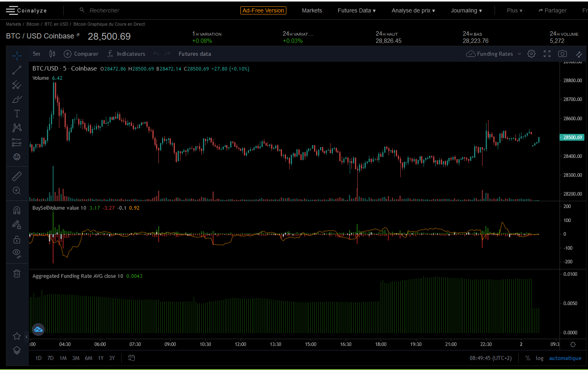
Task: Click the blue cloud logo on the chart
Action: 38,330
